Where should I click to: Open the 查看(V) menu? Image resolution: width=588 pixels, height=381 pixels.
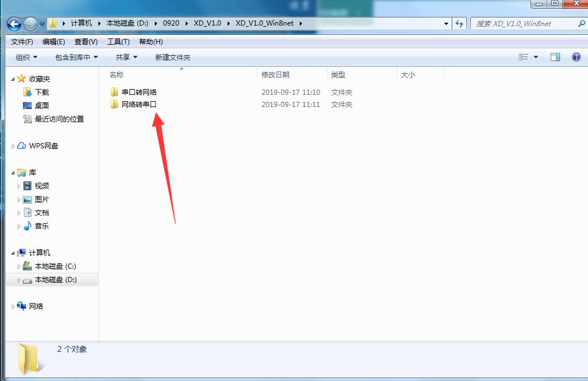(x=86, y=41)
